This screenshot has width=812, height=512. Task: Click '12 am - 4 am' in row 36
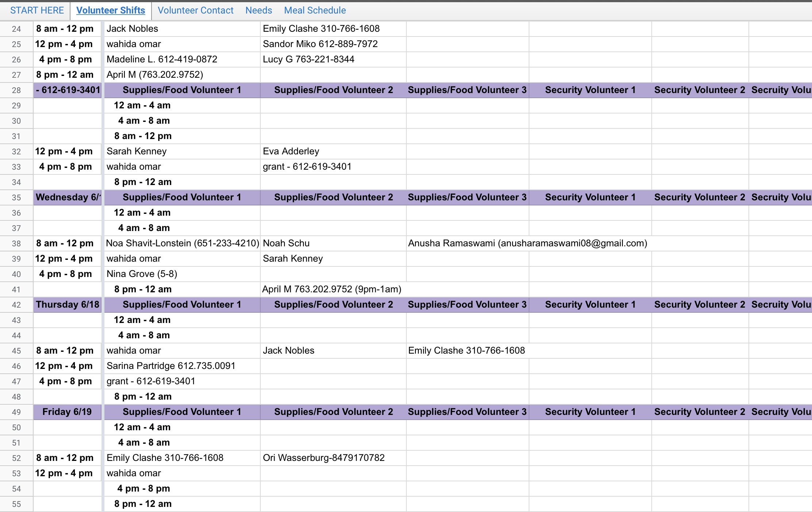pos(142,212)
